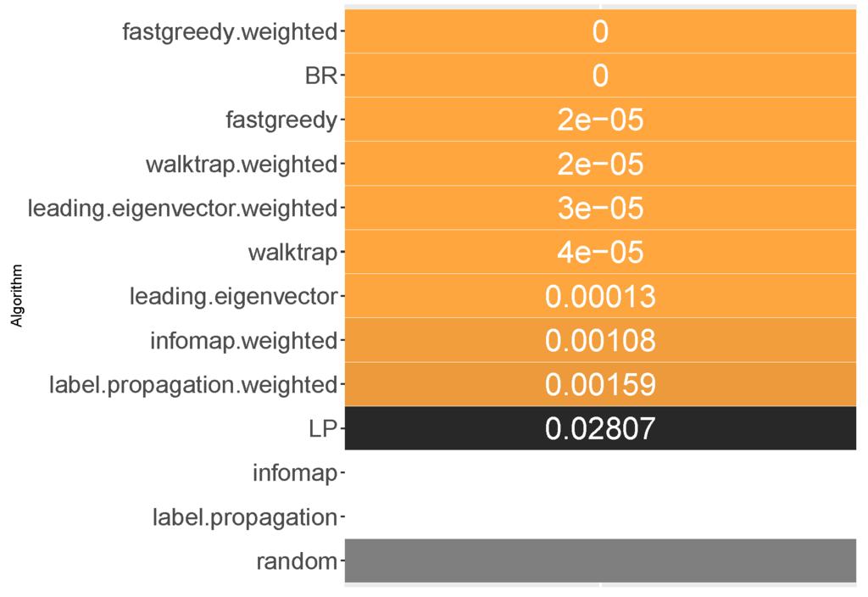Select the 4e-05 value cell
The image size is (868, 597).
coord(600,253)
